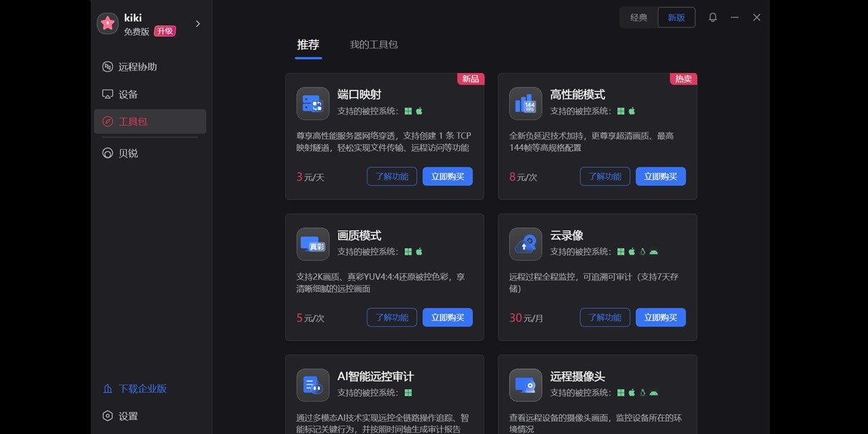Click 立即购买 for 端口映射

pyautogui.click(x=447, y=176)
